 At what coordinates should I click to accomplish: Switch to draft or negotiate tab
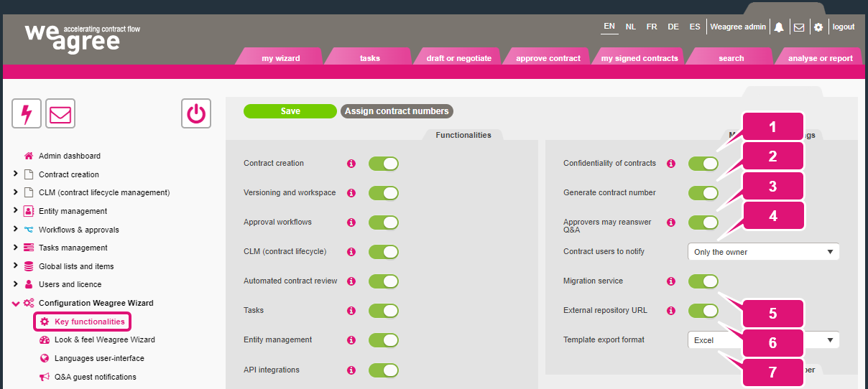pyautogui.click(x=458, y=57)
